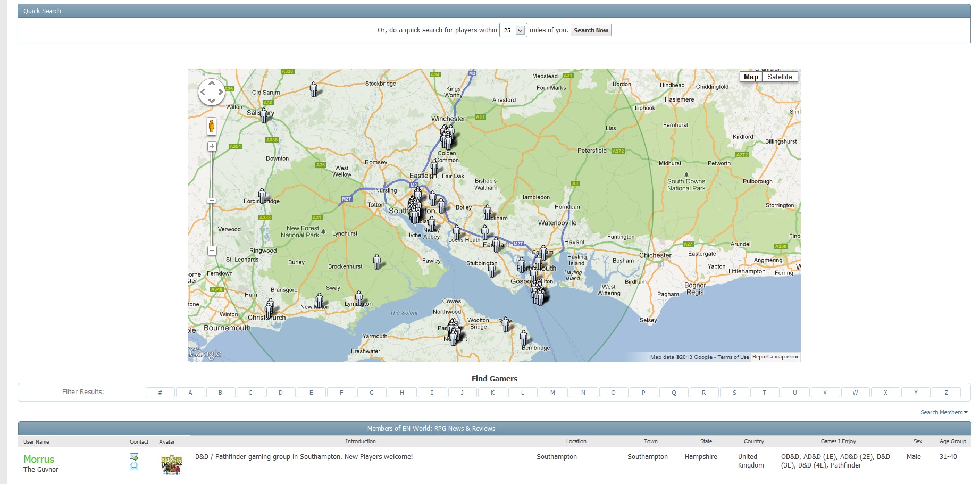
Task: Click the gamer marker near Botley
Action: click(441, 206)
